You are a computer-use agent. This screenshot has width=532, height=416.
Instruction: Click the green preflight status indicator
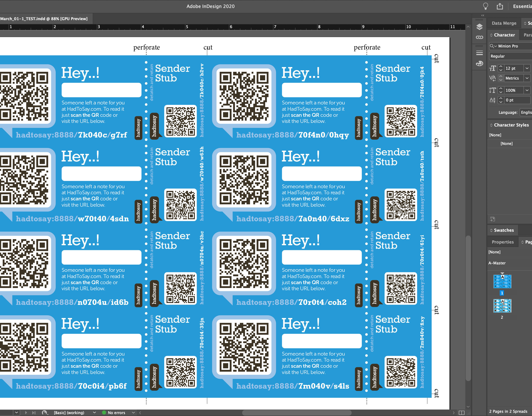[104, 413]
